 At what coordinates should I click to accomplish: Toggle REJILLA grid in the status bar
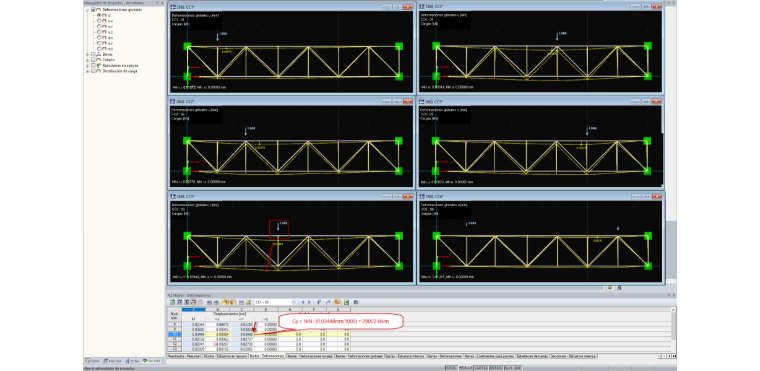(x=465, y=368)
